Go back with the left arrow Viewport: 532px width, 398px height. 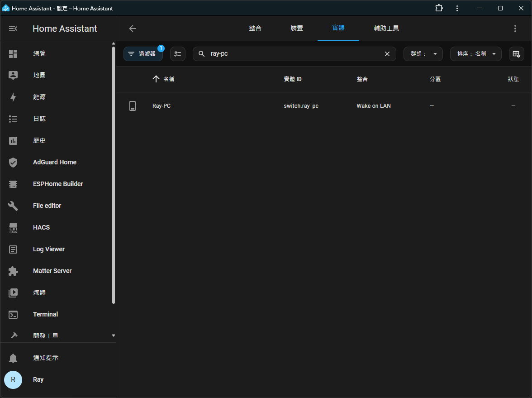[x=133, y=29]
